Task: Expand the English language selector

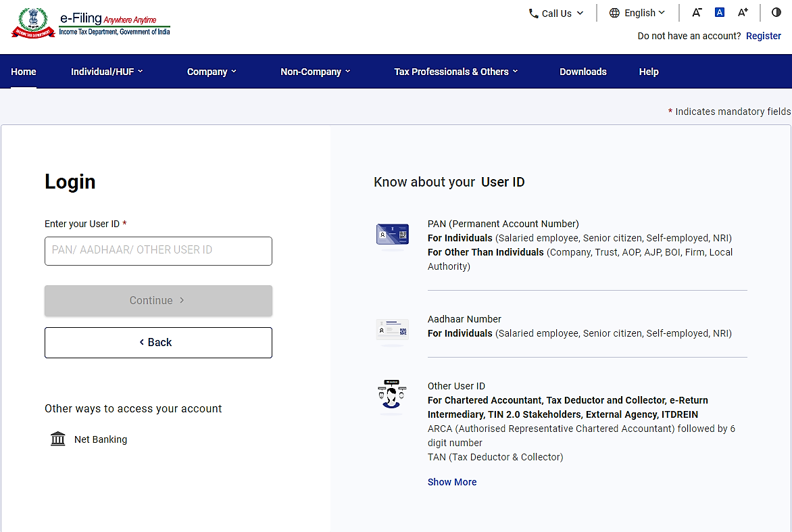Action: coord(638,12)
